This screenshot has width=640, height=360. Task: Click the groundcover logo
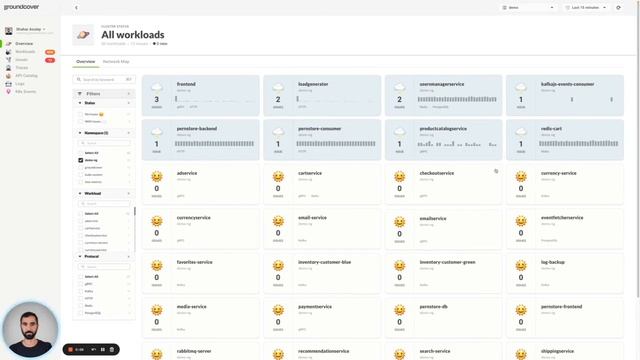coord(22,7)
